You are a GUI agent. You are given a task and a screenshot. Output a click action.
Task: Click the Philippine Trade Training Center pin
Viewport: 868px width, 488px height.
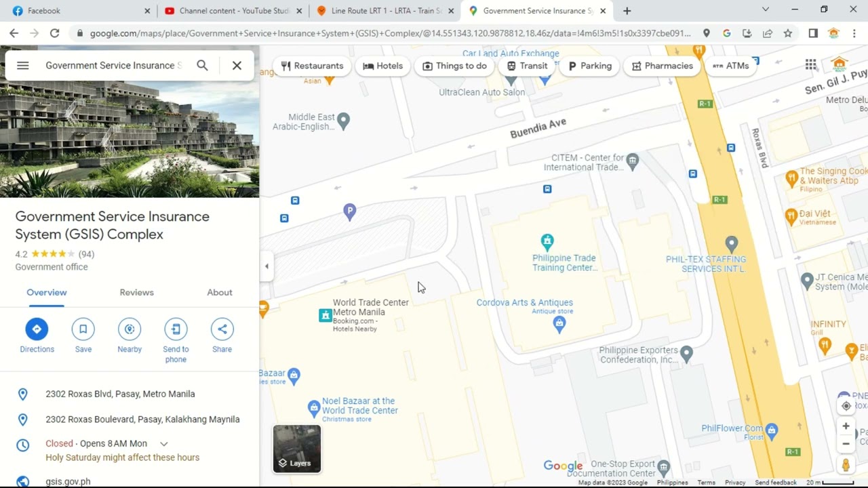[547, 241]
